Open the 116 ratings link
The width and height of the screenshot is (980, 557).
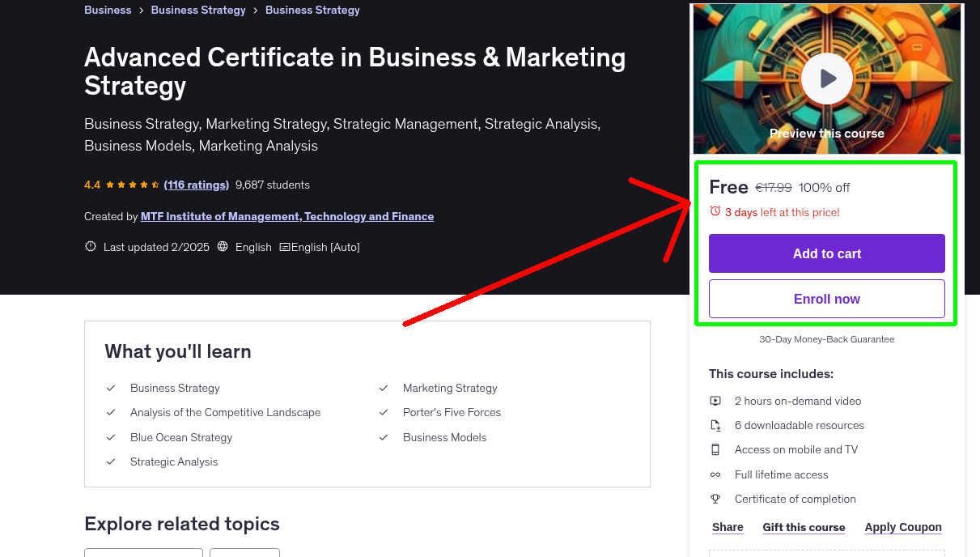tap(196, 185)
